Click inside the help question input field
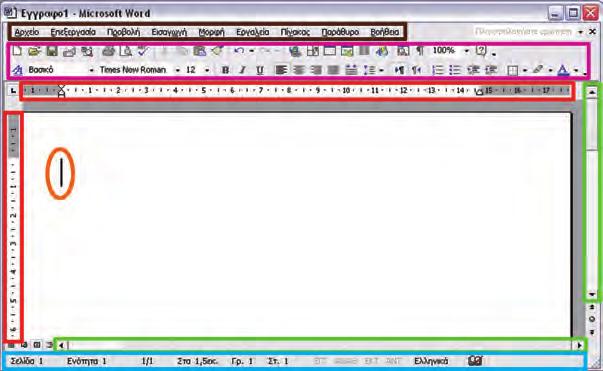Image resolution: width=603 pixels, height=371 pixels. tap(523, 32)
